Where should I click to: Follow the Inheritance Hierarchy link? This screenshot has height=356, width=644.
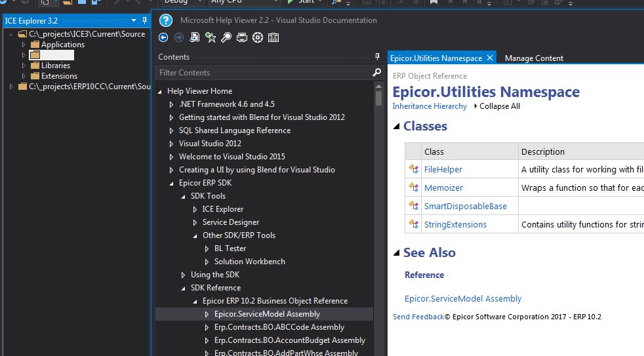[x=430, y=106]
